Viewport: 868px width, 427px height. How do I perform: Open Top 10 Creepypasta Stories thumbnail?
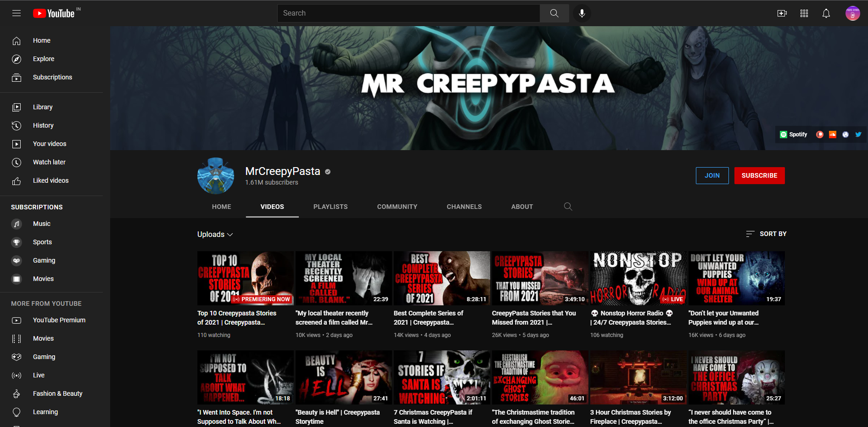[246, 278]
